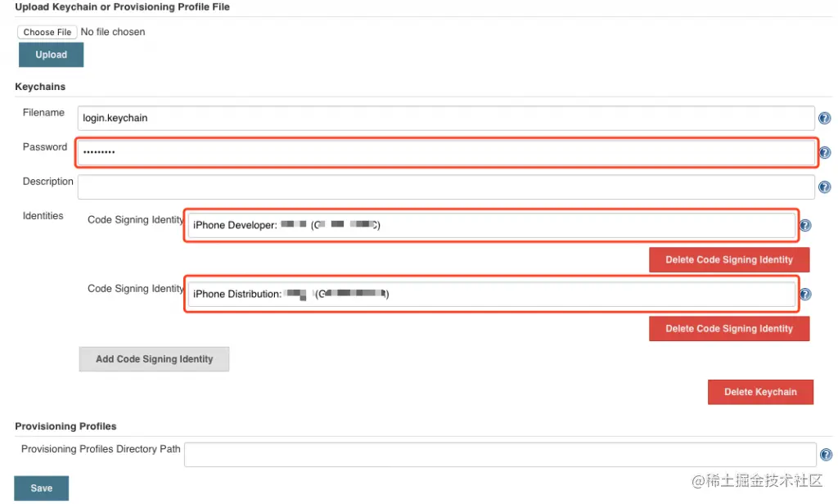
Task: Click the Provisioning Profiles section heading
Action: tap(65, 426)
